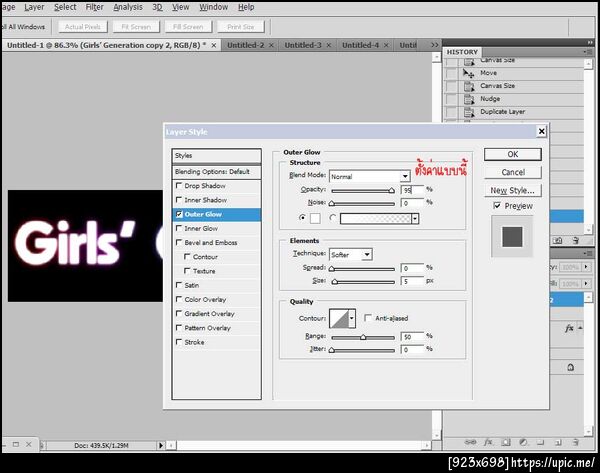Click status bar info arrow next to Doc size

(161, 445)
